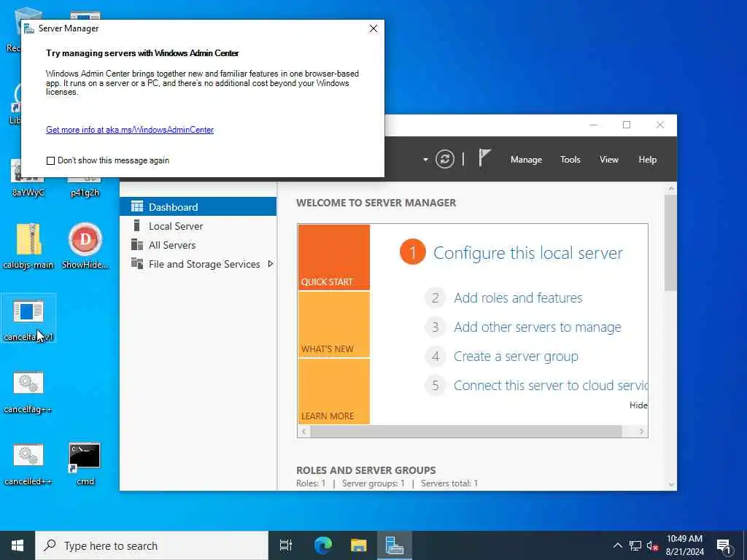Click the Local Server icon
This screenshot has height=560, width=747.
136,225
